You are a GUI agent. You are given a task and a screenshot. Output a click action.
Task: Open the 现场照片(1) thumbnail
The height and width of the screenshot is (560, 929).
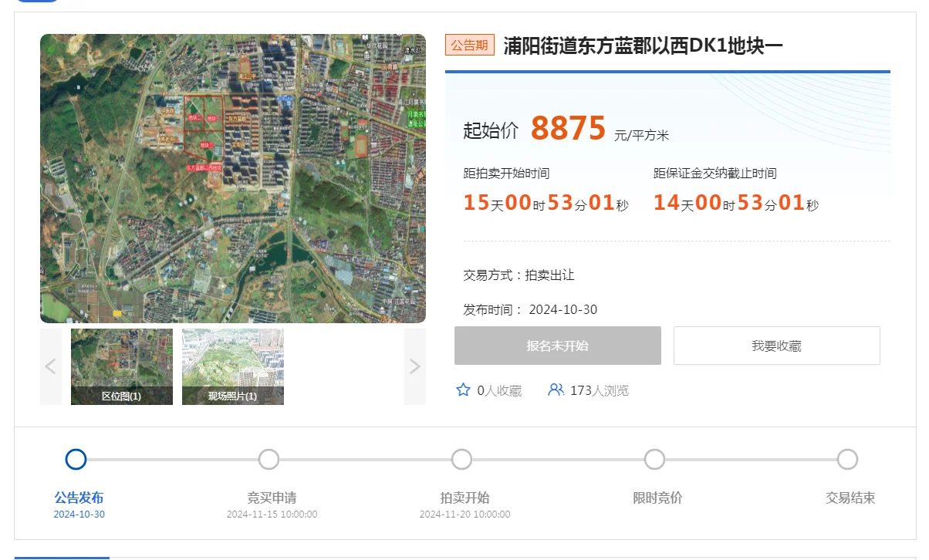(x=233, y=366)
